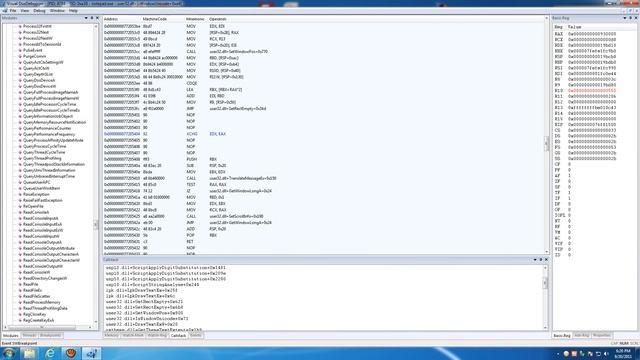The width and height of the screenshot is (640, 360).
Task: Pin the Callstack panel
Action: click(x=541, y=260)
